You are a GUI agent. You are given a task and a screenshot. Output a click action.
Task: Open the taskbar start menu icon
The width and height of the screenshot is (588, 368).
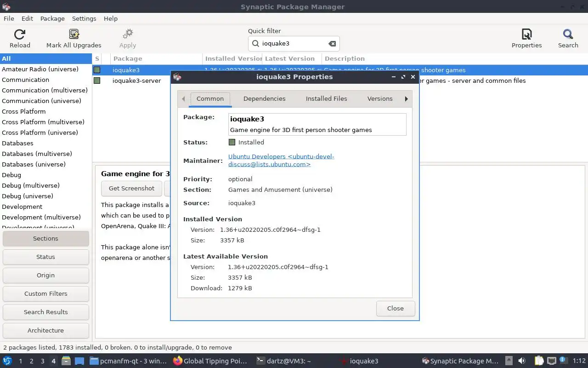pos(7,361)
